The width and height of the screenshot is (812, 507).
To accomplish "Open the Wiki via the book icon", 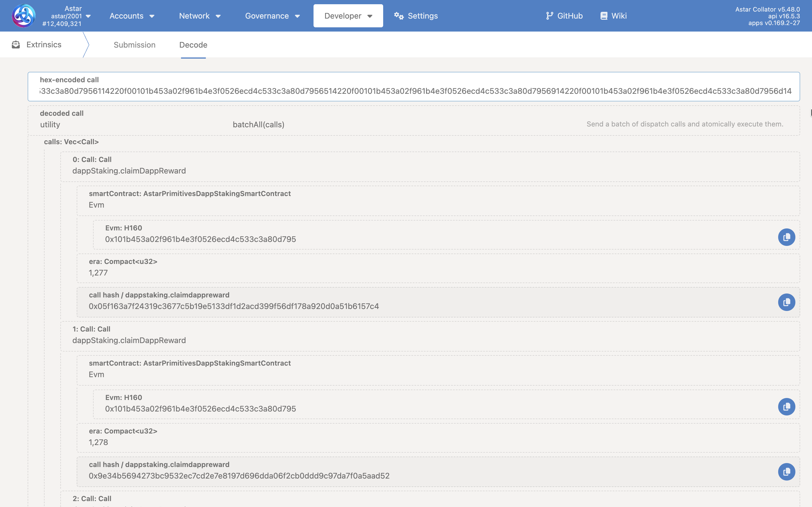I will (604, 15).
